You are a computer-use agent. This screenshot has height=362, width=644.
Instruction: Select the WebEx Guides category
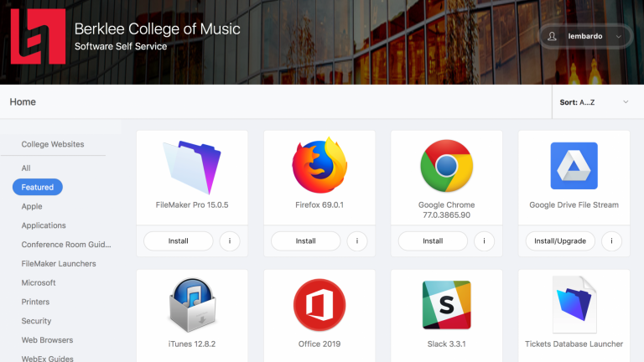point(47,358)
